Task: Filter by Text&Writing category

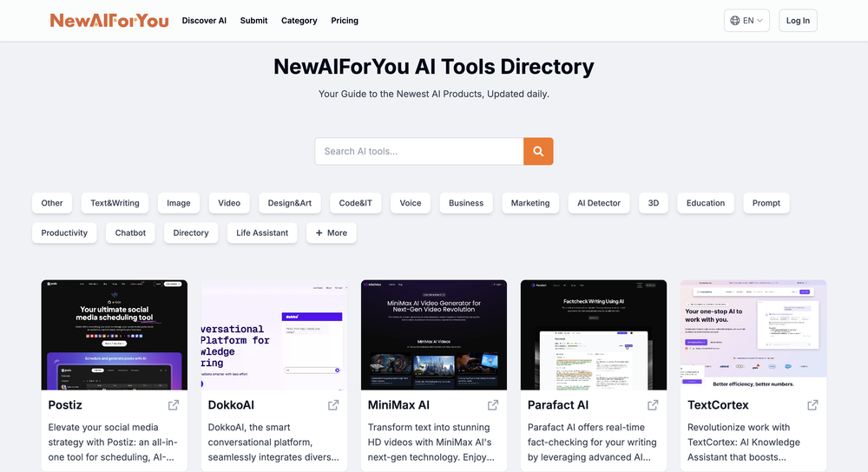Action: pos(115,203)
